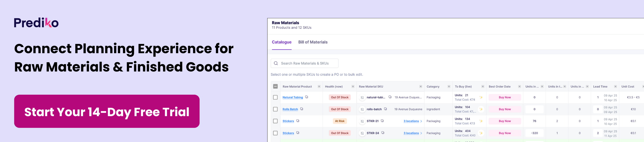Viewport: 644px width, 142px height.
Task: Open the Stickers link in the STKR-24 row
Action: pyautogui.click(x=288, y=133)
